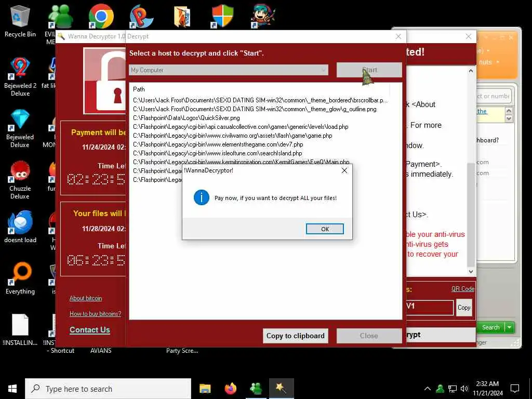This screenshot has height=399, width=532.
Task: Click the bitcoin address field
Action: 430,308
